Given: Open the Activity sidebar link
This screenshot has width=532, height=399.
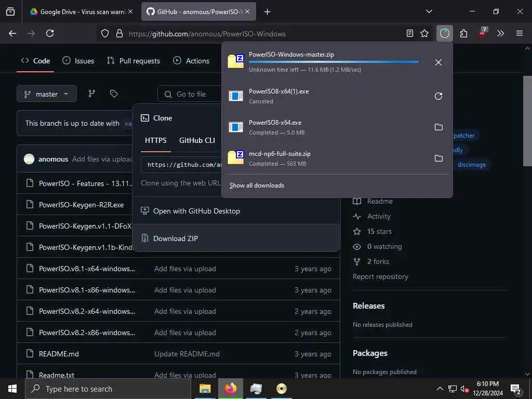Looking at the screenshot, I should (379, 217).
